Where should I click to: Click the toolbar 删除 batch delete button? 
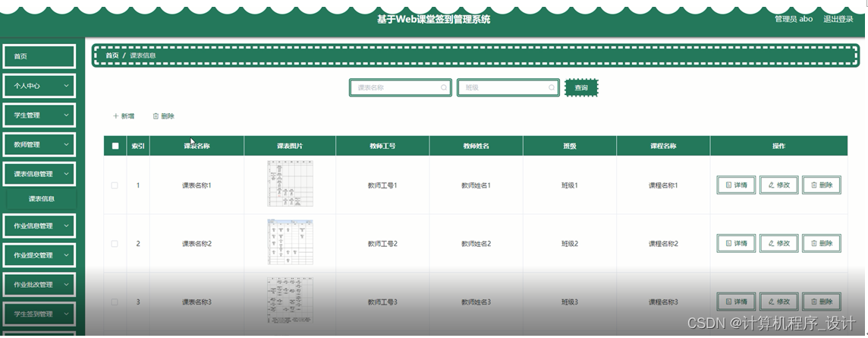coord(164,116)
